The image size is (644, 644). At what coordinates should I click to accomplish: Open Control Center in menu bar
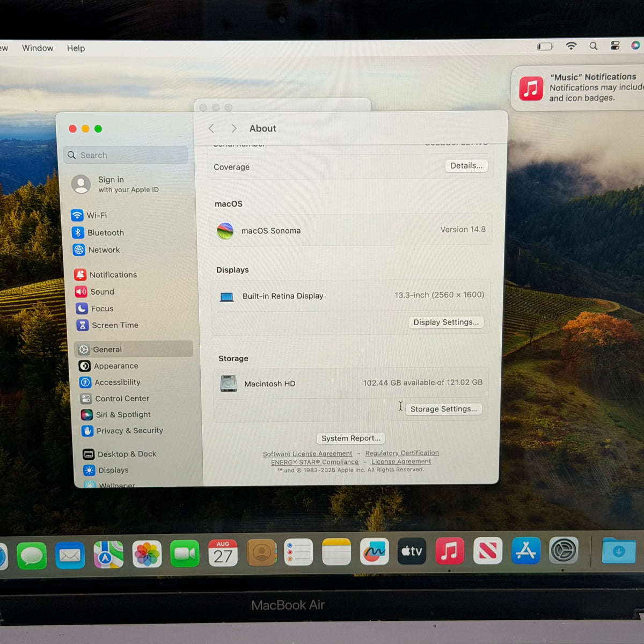tap(615, 46)
